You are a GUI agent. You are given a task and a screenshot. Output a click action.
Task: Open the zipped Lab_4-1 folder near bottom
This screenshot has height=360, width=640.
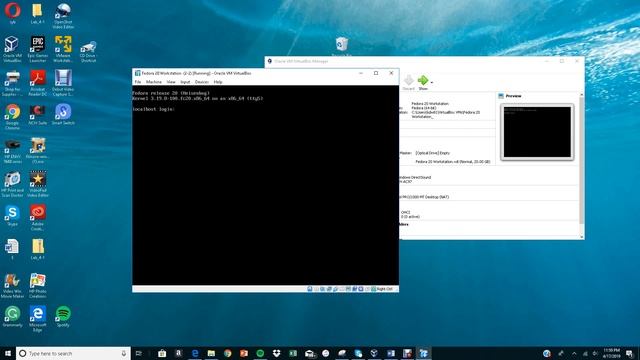coord(38,249)
